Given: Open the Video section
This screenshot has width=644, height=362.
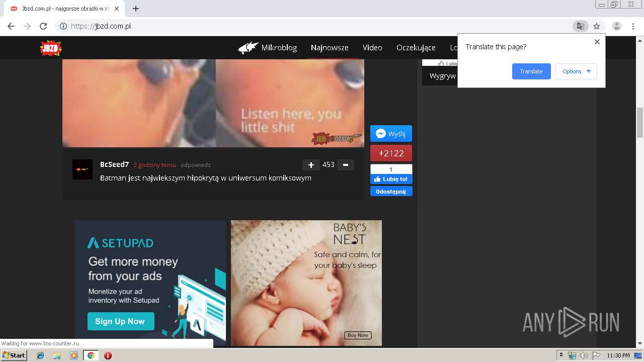Looking at the screenshot, I should tap(372, 48).
